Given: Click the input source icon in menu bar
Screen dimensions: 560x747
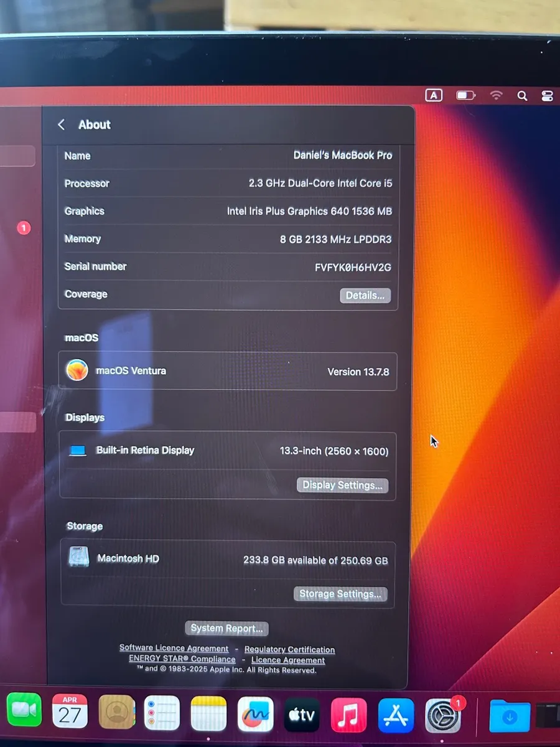Looking at the screenshot, I should (x=434, y=95).
